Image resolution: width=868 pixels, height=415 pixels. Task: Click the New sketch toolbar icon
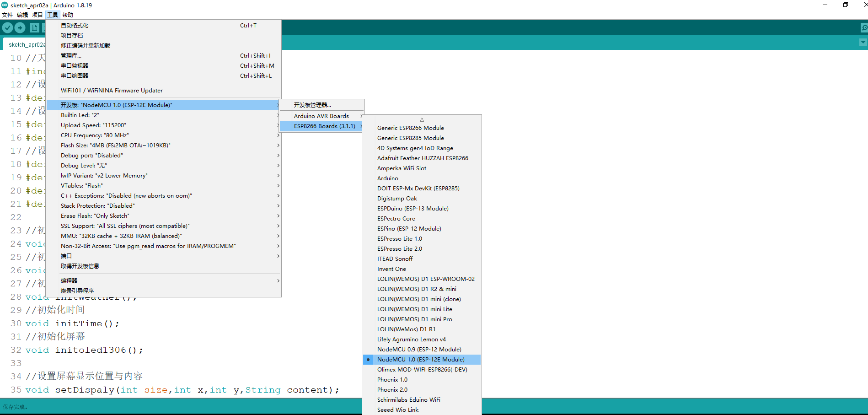(34, 28)
